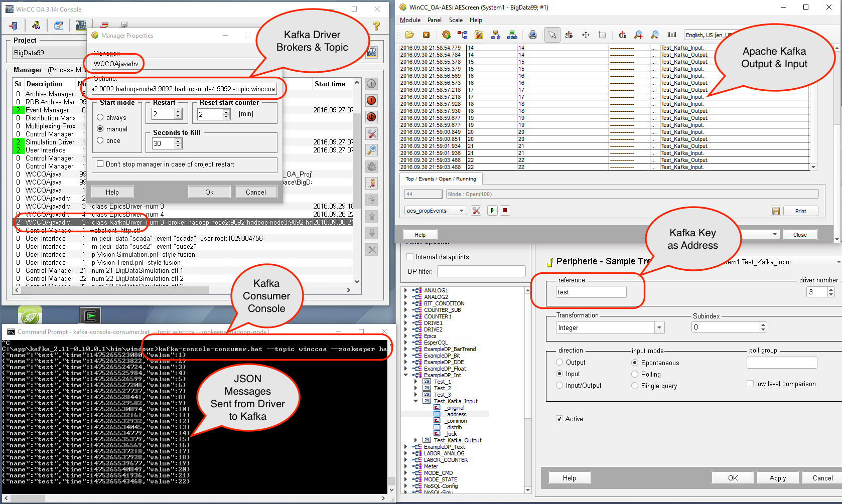Click the exit door icon in Console toolbar
The width and height of the screenshot is (842, 504).
[14, 26]
